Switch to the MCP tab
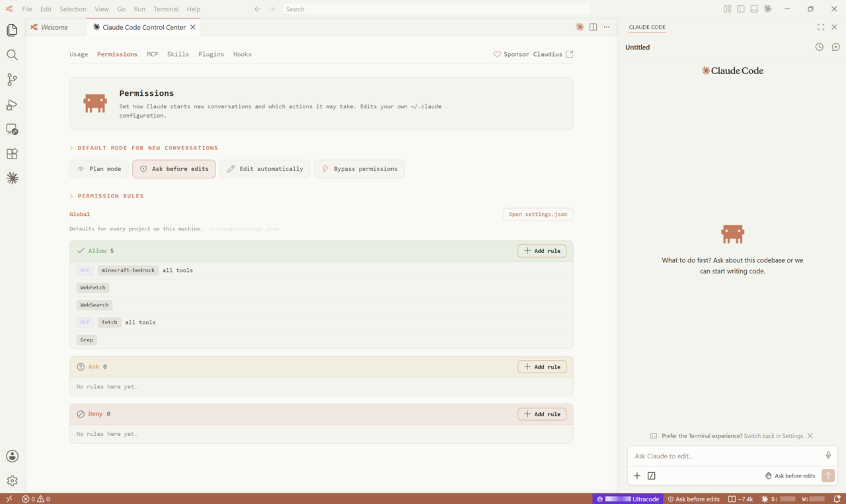 [x=152, y=54]
